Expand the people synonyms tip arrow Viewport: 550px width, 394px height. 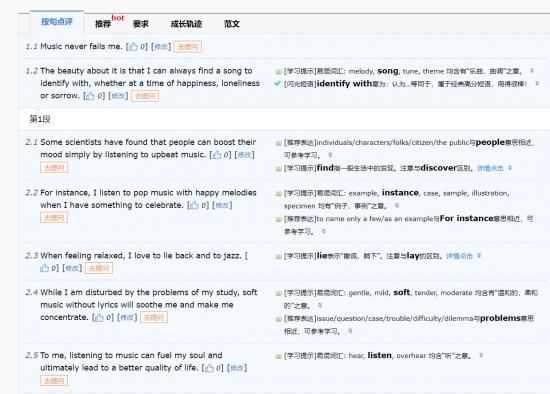(330, 155)
